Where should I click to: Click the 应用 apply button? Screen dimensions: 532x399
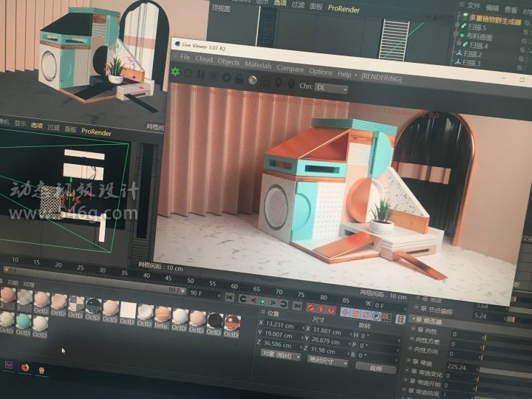tap(376, 368)
